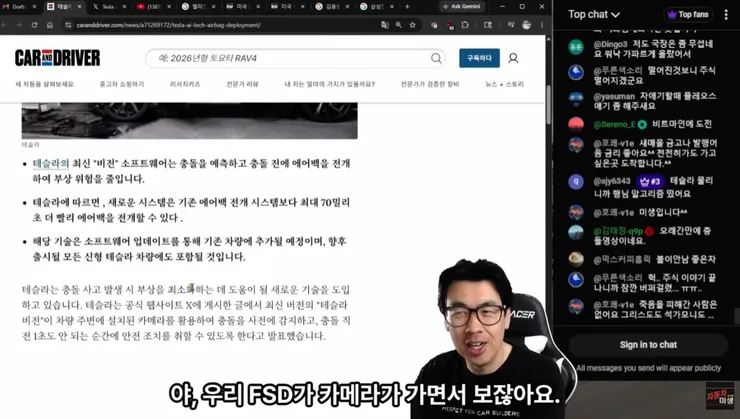
Task: Open '새 자동을 살펴보세요' nav menu
Action: click(x=44, y=84)
